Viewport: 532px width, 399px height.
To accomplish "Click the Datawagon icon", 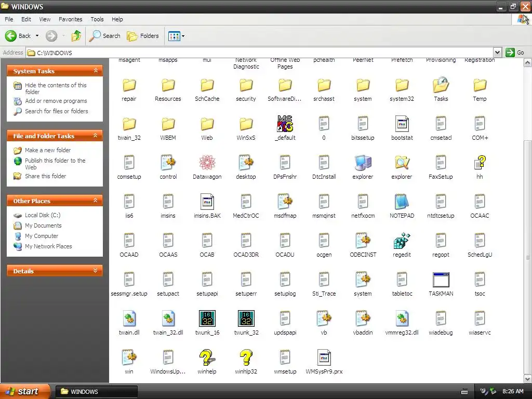I will (207, 163).
